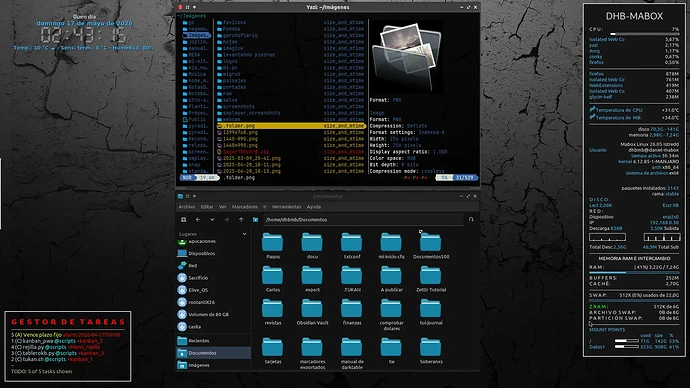Click NOR mode indicator in Yazi status bar
This screenshot has height=388, width=690.
click(x=187, y=178)
